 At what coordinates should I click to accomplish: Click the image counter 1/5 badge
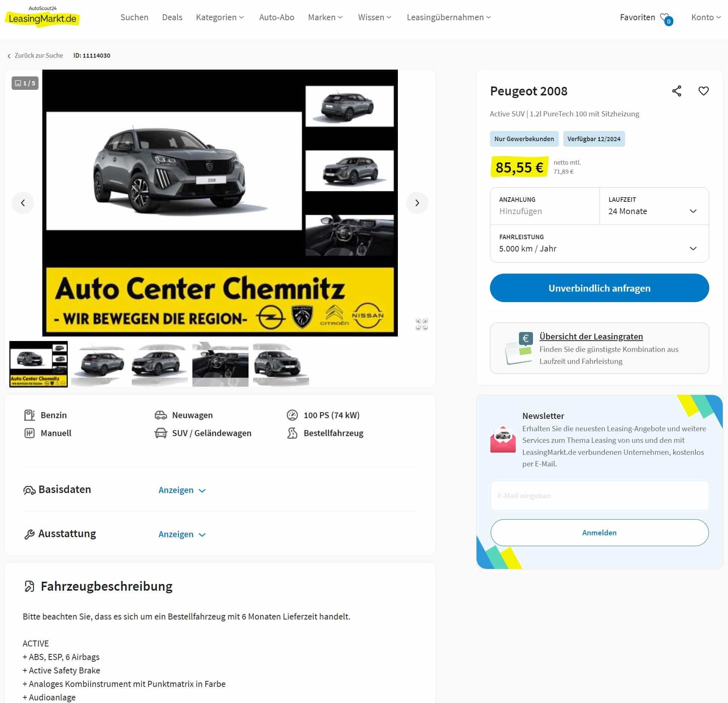click(x=25, y=83)
